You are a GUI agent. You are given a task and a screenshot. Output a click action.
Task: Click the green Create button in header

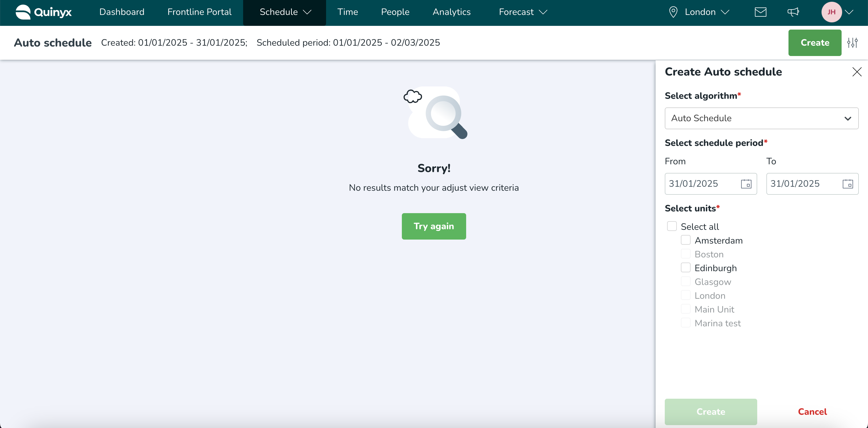coord(815,43)
